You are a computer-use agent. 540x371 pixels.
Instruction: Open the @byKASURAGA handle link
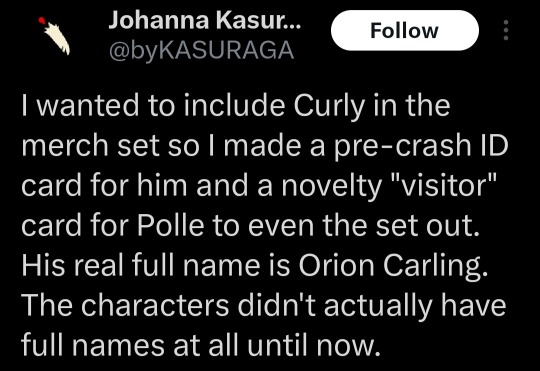(201, 50)
